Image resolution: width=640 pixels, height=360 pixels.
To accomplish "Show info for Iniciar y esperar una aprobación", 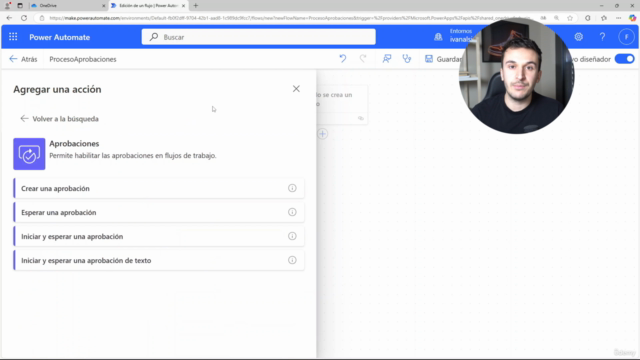I will (x=292, y=236).
